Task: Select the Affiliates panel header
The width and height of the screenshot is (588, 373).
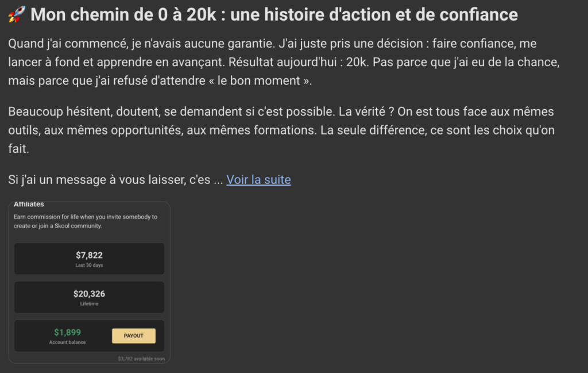Action: tap(30, 204)
